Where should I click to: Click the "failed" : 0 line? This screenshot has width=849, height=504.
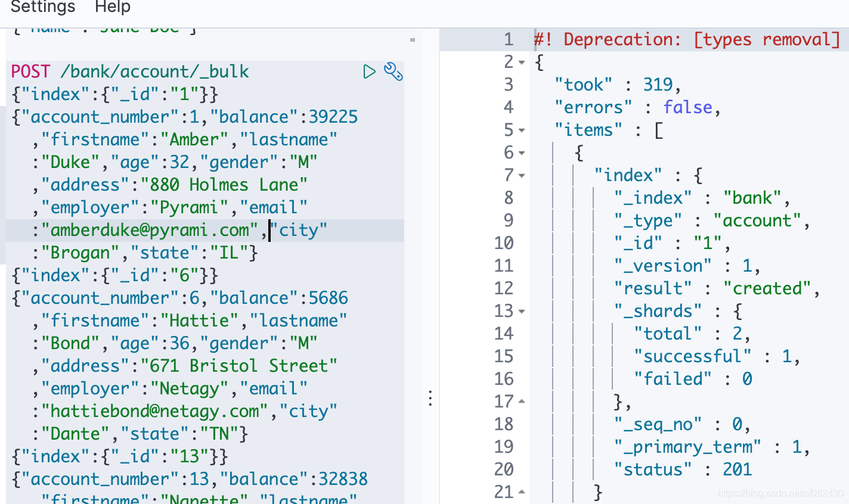(x=693, y=379)
